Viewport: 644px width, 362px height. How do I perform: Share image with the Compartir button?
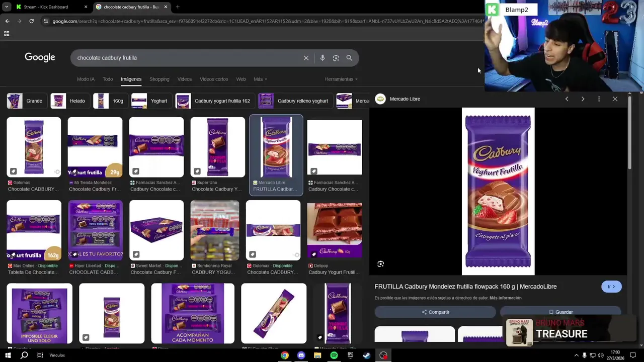point(435,312)
